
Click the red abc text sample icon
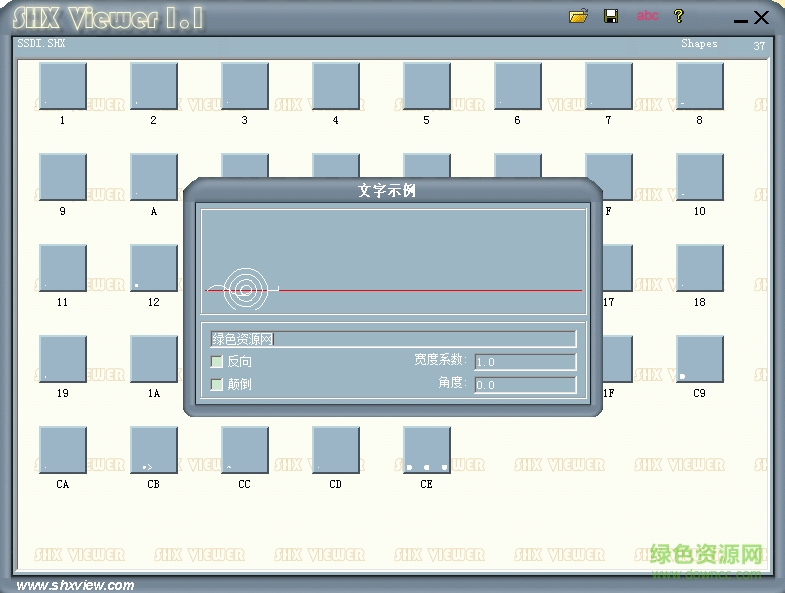648,16
